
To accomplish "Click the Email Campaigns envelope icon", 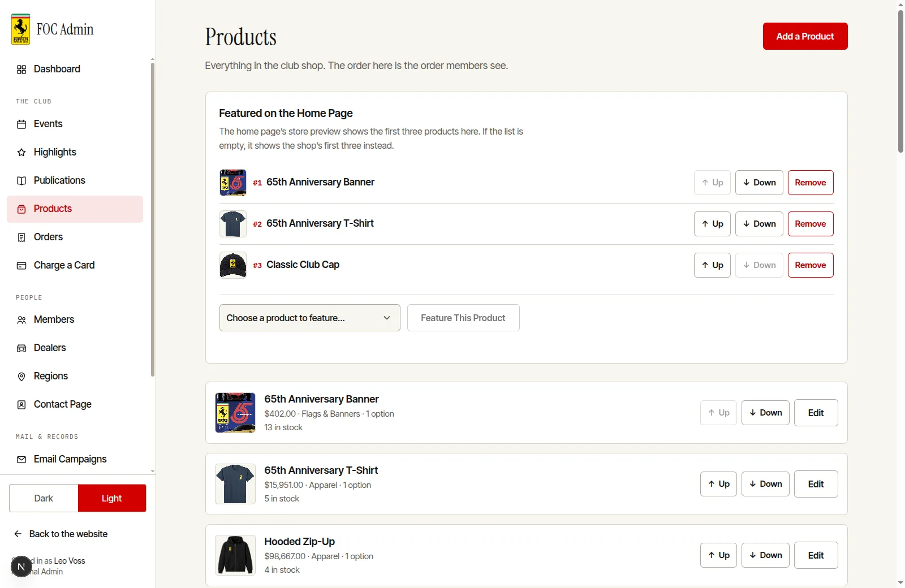I will 21,460.
